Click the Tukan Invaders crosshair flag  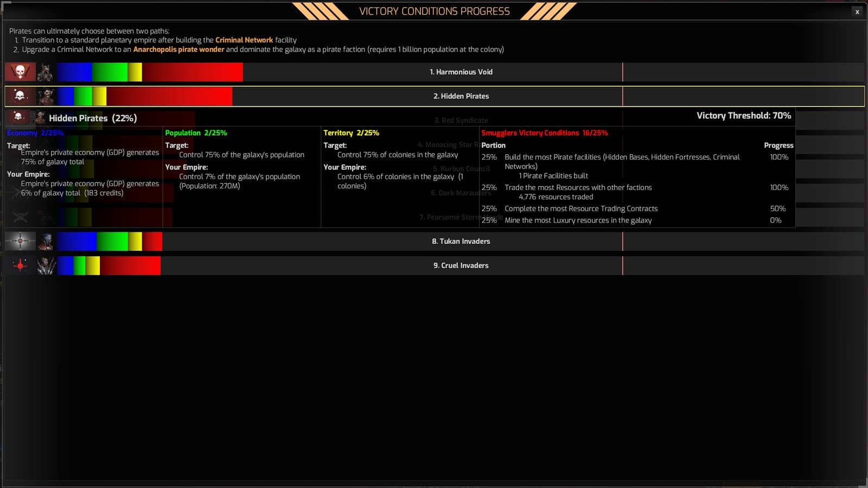click(20, 241)
